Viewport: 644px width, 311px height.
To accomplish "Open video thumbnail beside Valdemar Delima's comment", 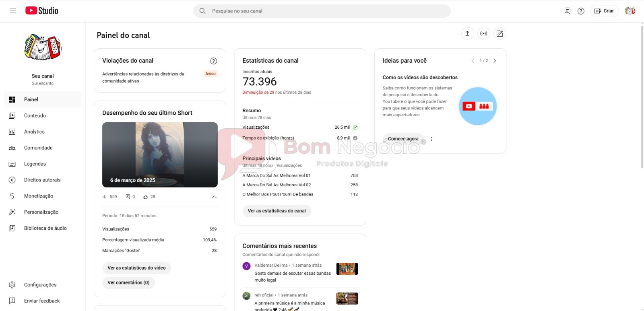I will tap(347, 269).
